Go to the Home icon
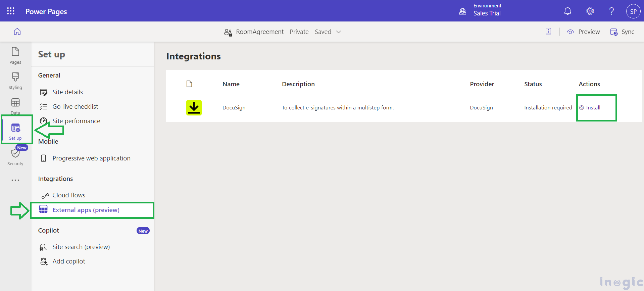644x291 pixels. pos(17,32)
